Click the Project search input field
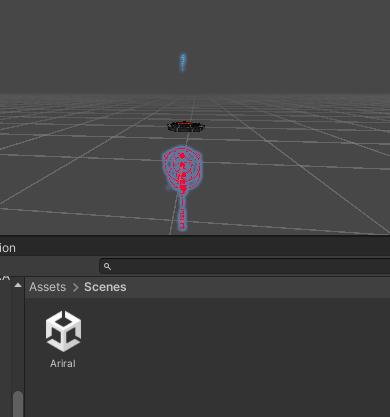The height and width of the screenshot is (417, 390). (245, 266)
